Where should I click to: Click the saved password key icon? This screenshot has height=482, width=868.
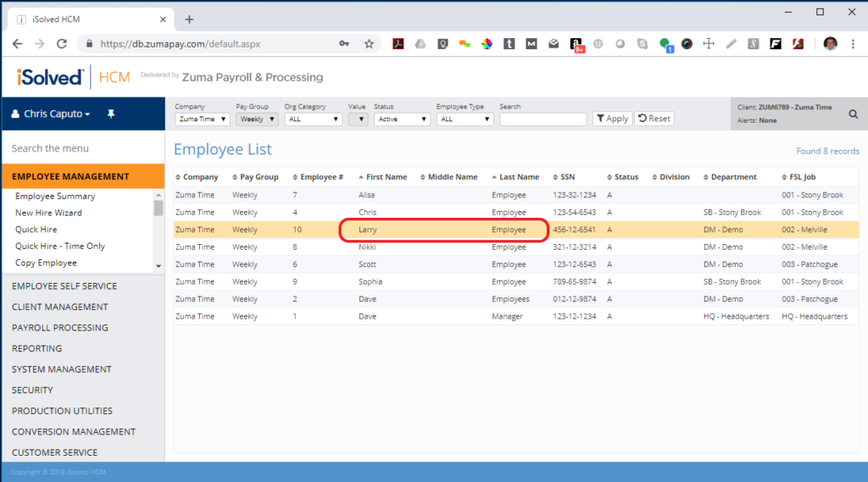(x=344, y=43)
